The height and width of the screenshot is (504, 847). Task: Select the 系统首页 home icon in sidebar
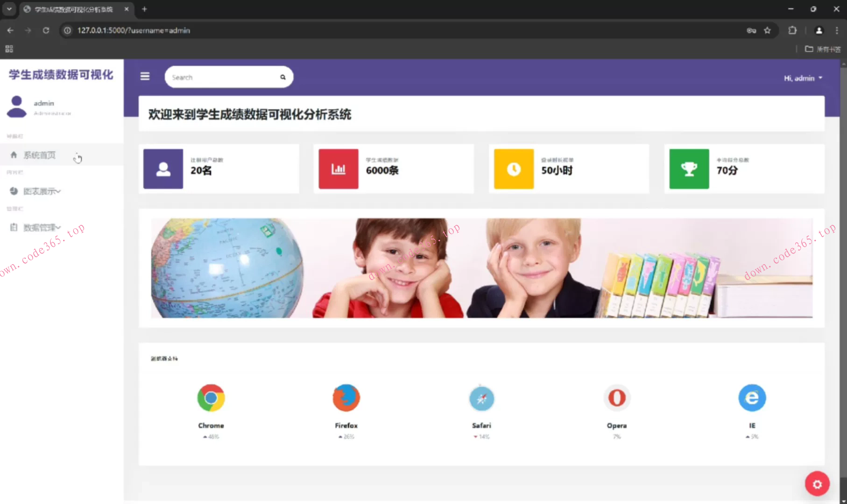tap(14, 155)
